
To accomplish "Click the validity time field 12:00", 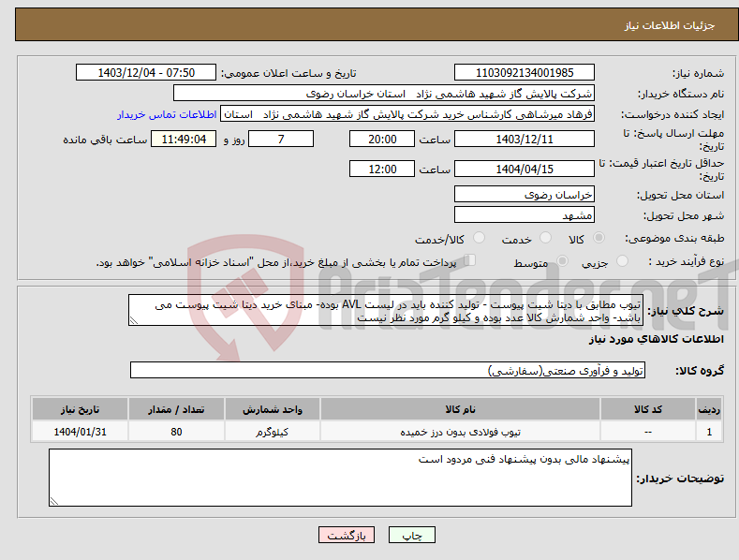I will pyautogui.click(x=382, y=169).
